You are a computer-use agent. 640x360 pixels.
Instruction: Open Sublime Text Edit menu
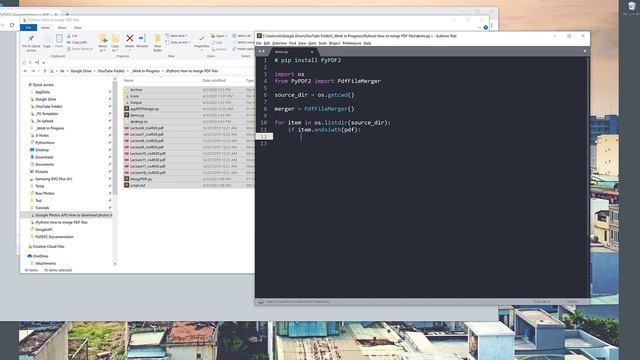click(x=267, y=43)
